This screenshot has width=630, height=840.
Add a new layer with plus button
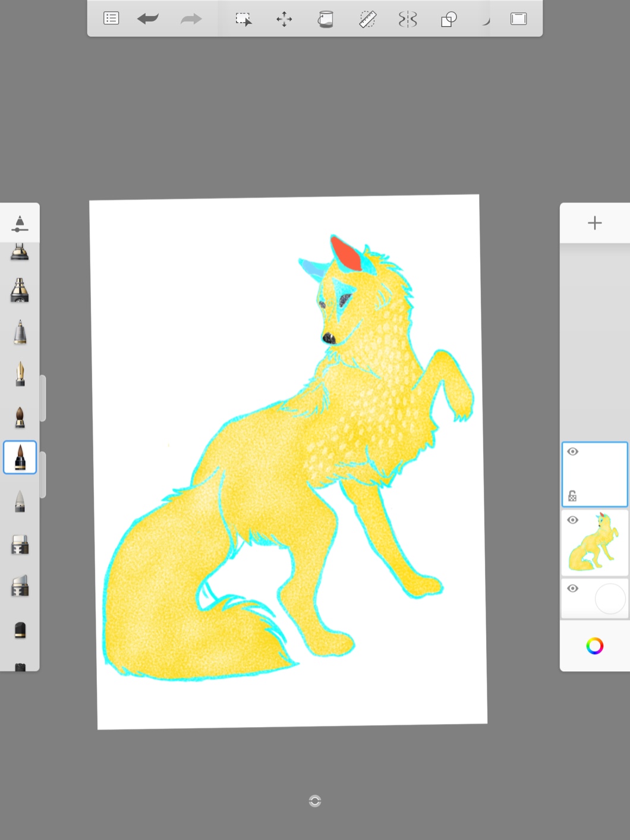[x=594, y=223]
